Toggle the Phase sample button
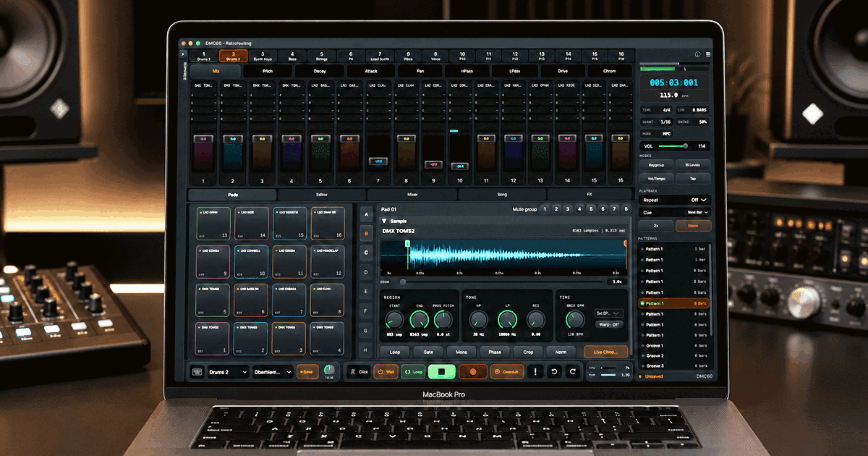The image size is (868, 456). pyautogui.click(x=495, y=352)
